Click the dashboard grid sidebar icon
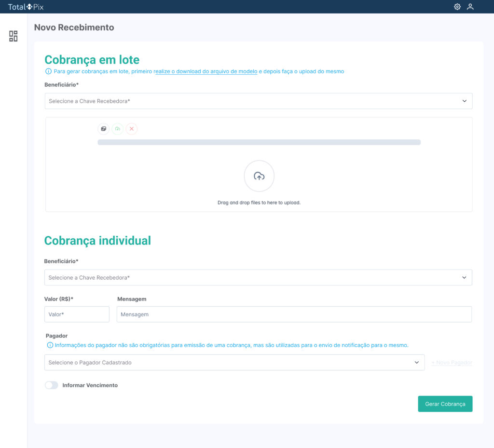 click(14, 36)
